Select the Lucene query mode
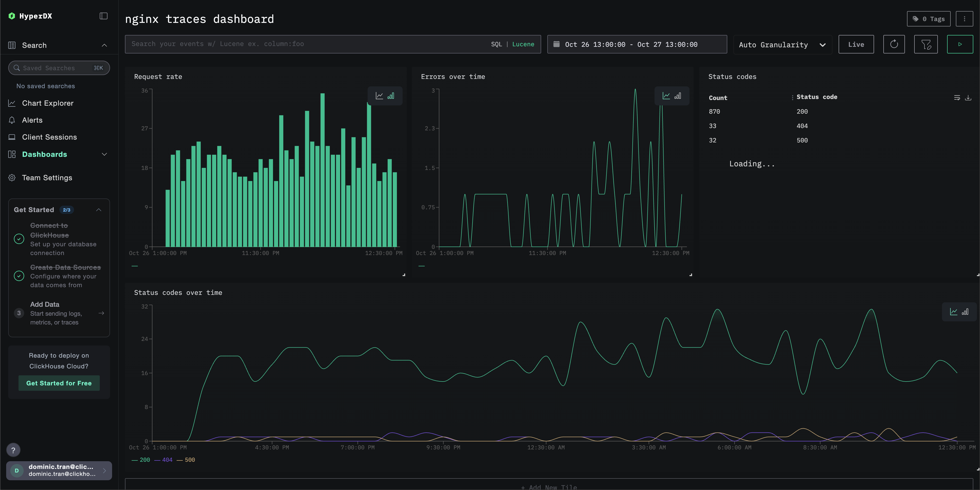980x490 pixels. click(x=523, y=44)
